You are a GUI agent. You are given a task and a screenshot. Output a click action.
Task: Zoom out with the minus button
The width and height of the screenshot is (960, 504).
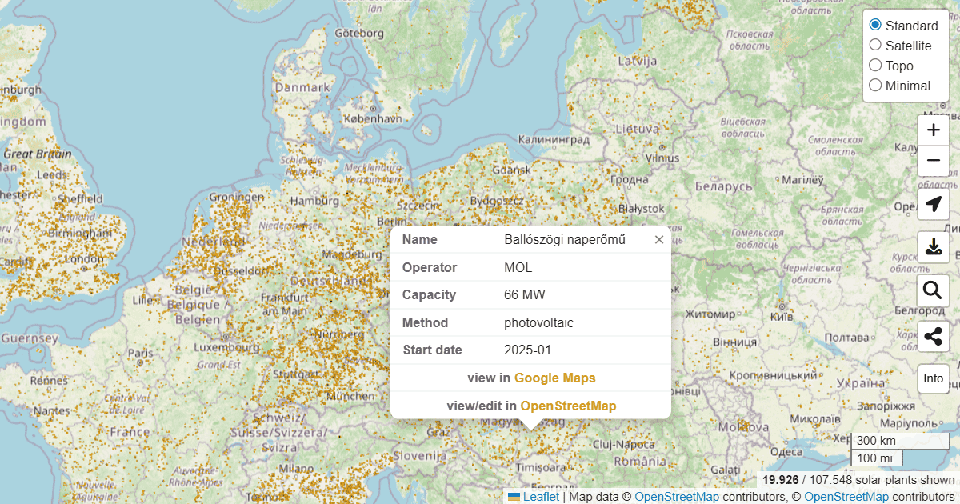point(933,160)
